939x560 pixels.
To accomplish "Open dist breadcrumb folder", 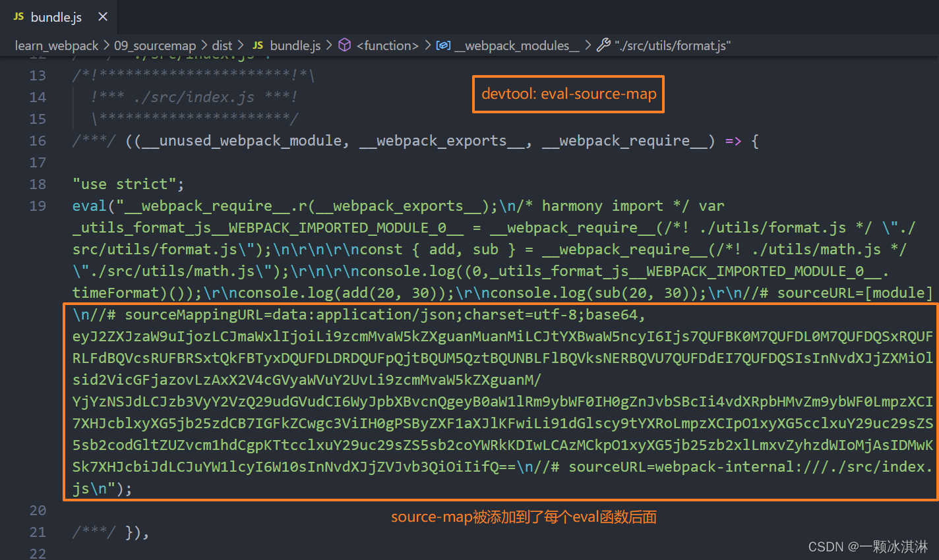I will [222, 45].
